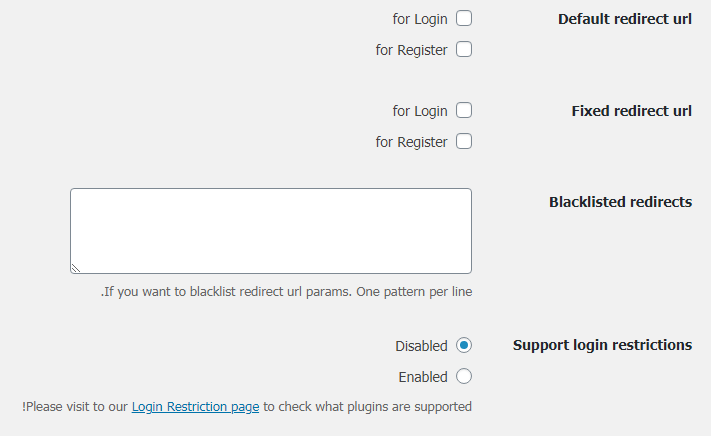Click the 'for Login' label under Default redirect url
The image size is (711, 436).
click(x=420, y=19)
